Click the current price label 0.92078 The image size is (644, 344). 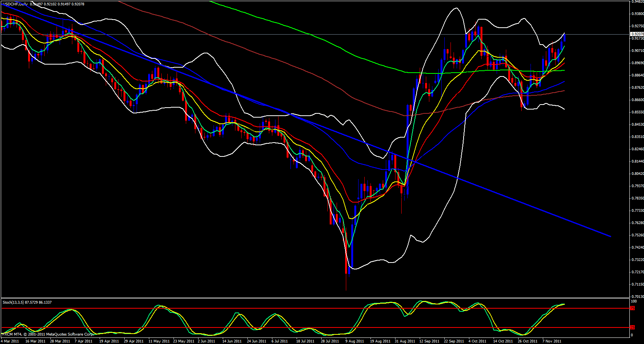(x=637, y=34)
